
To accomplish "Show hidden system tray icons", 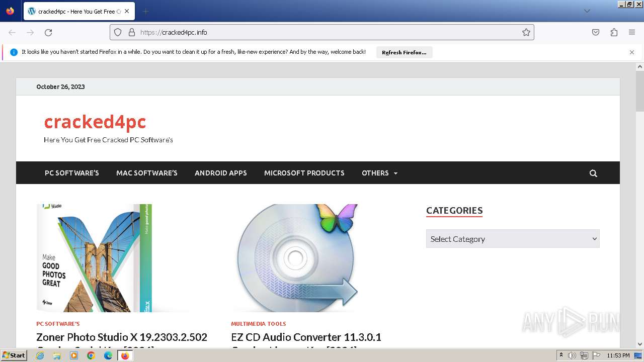I will (561, 355).
